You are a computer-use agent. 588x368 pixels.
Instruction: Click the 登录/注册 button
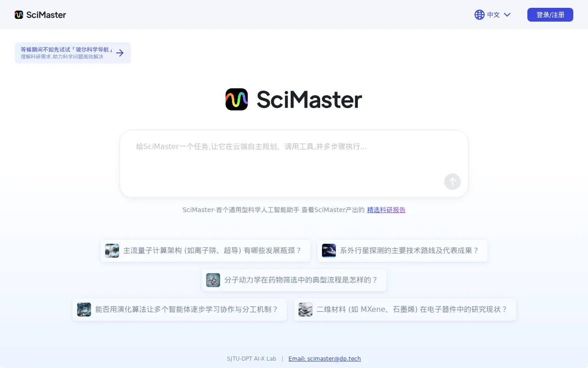550,15
